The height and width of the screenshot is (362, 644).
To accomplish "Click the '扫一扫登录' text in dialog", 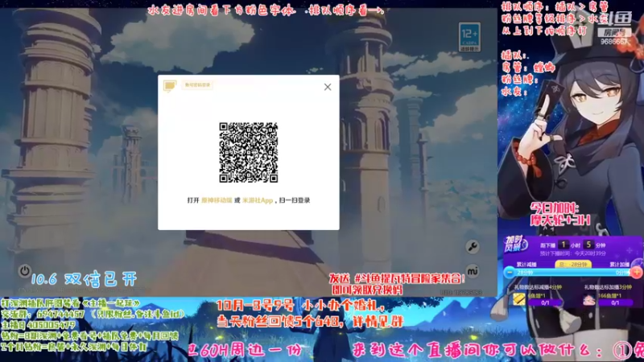I will 295,200.
